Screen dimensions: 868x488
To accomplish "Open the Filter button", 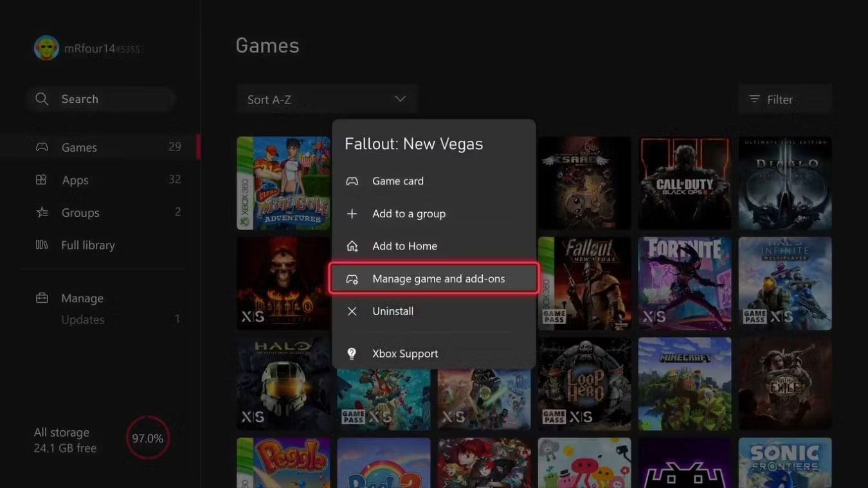I will click(x=785, y=100).
